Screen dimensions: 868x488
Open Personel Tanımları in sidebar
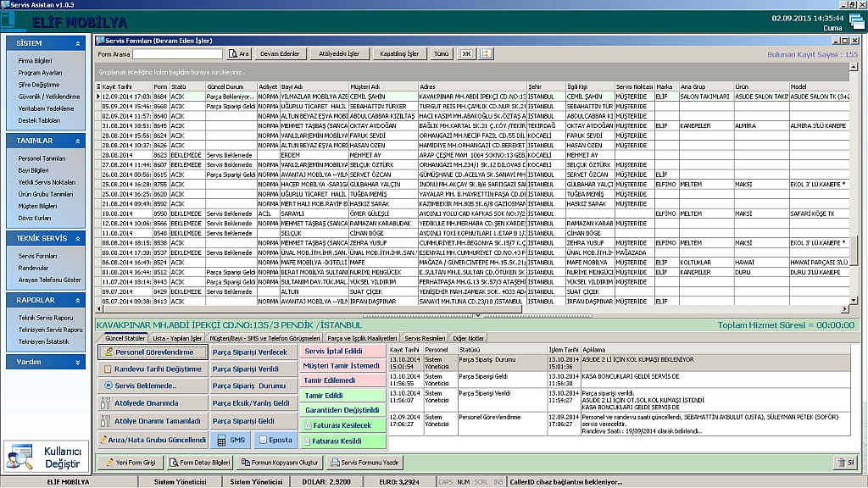pyautogui.click(x=42, y=158)
